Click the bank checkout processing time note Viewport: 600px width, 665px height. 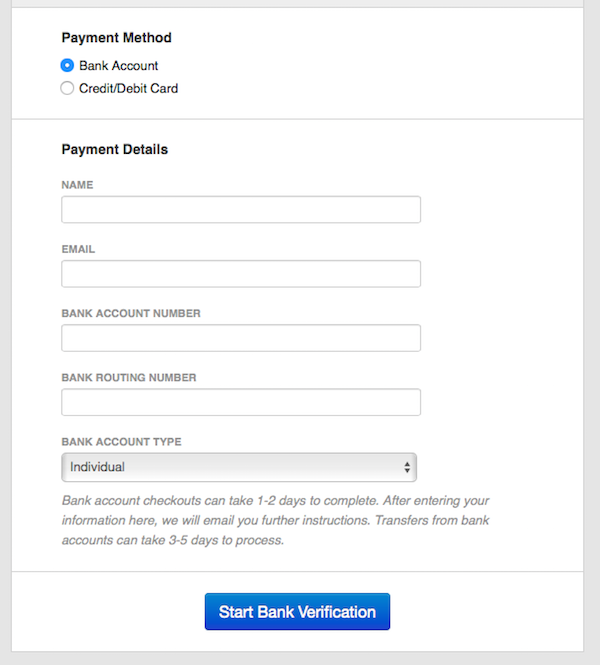pos(275,520)
